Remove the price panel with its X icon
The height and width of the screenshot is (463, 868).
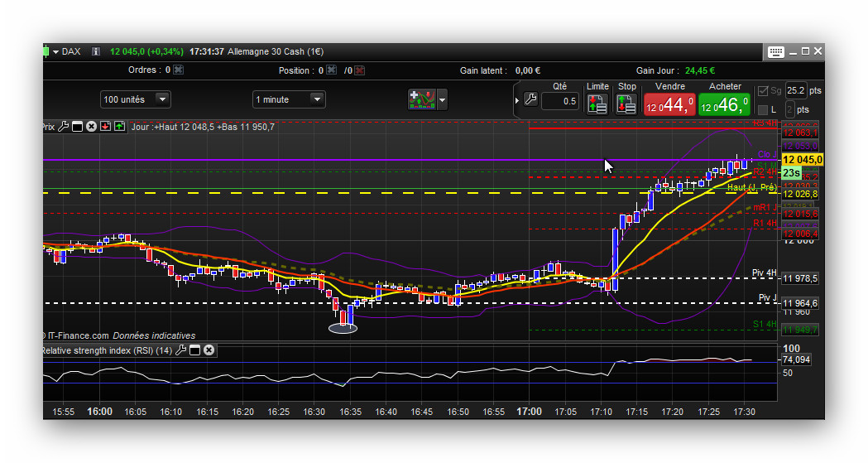coord(92,127)
